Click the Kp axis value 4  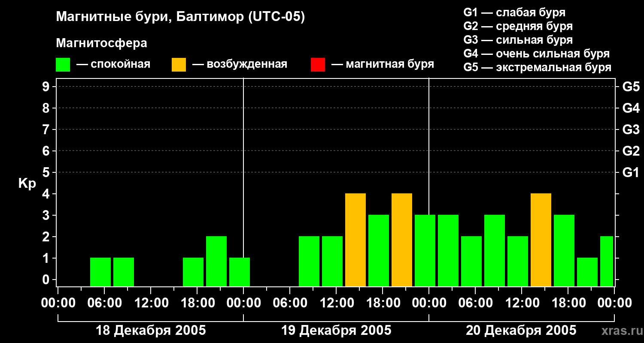click(x=47, y=194)
